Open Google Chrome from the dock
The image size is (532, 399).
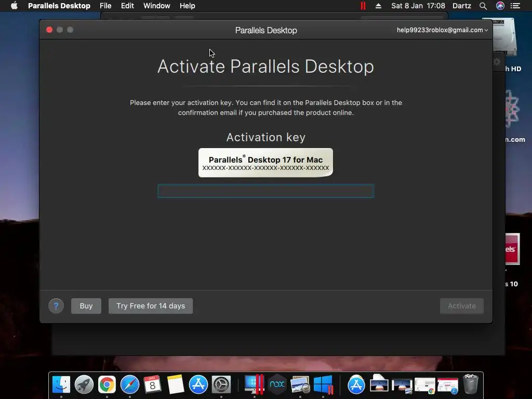coord(107,384)
